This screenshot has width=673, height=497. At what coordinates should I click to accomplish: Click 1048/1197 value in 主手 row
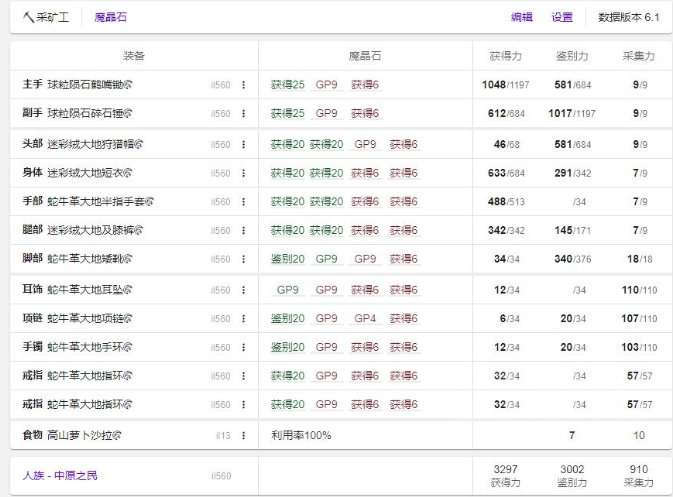click(506, 85)
